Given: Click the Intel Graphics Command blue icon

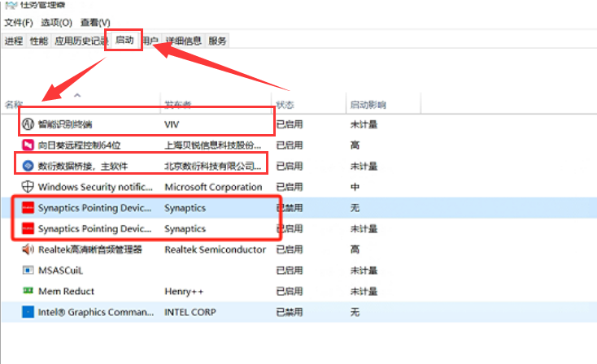Looking at the screenshot, I should [x=28, y=312].
